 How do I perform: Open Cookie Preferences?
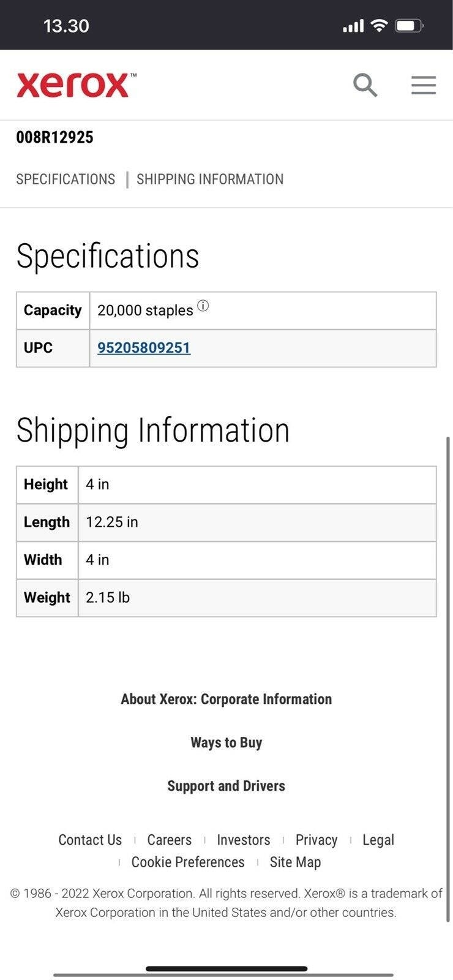tap(188, 862)
